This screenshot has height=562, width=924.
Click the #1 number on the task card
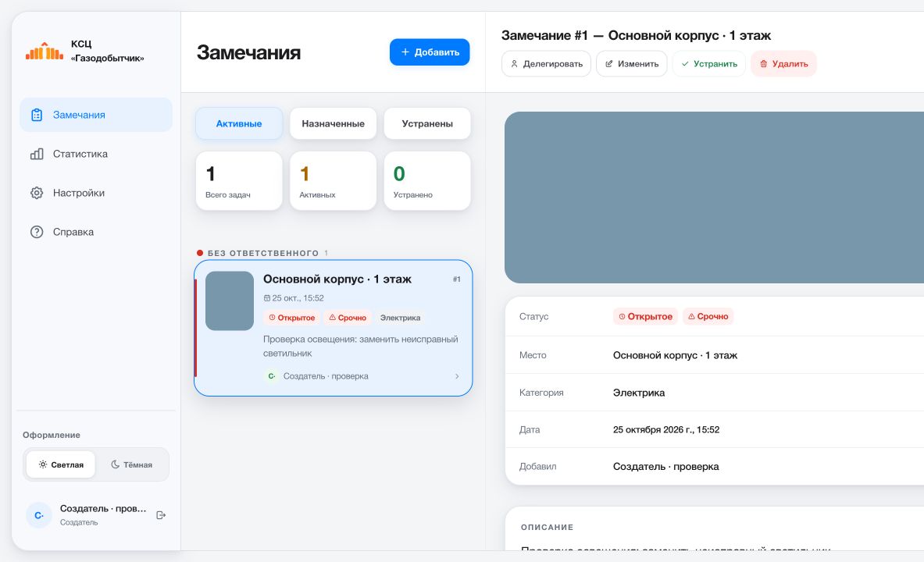[457, 279]
